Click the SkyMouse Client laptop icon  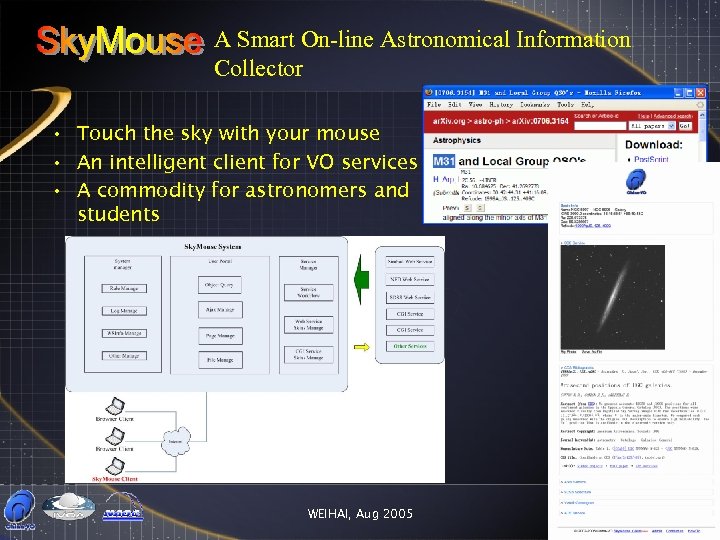[115, 466]
